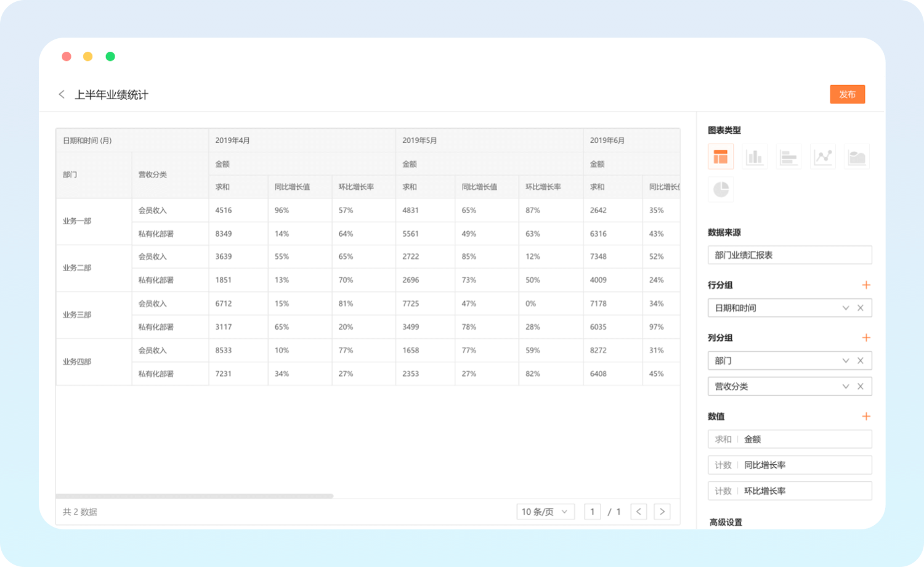This screenshot has height=567, width=924.
Task: Click the table's horizontal scrollbar
Action: pyautogui.click(x=194, y=496)
